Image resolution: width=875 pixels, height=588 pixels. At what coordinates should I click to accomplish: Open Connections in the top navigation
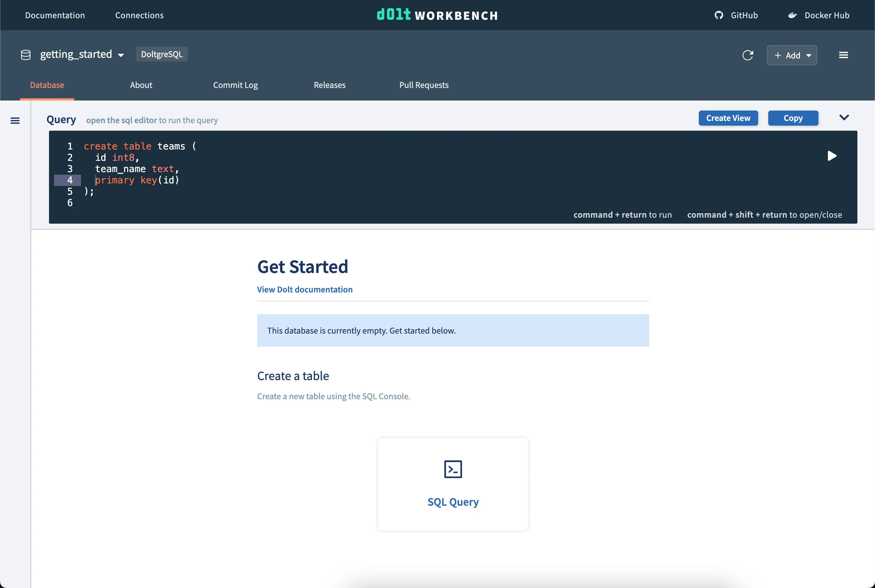pos(139,15)
